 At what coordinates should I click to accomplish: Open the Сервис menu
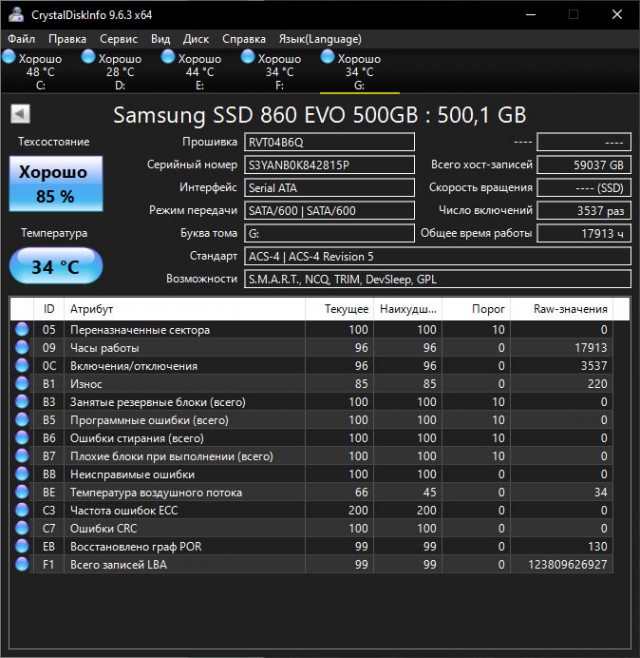119,39
